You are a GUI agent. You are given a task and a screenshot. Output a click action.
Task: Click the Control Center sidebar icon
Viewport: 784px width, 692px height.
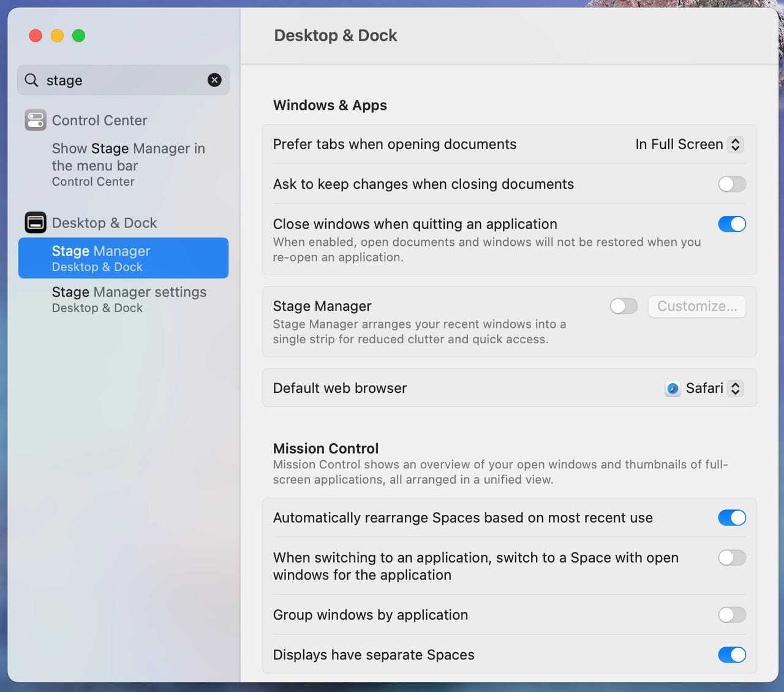36,120
